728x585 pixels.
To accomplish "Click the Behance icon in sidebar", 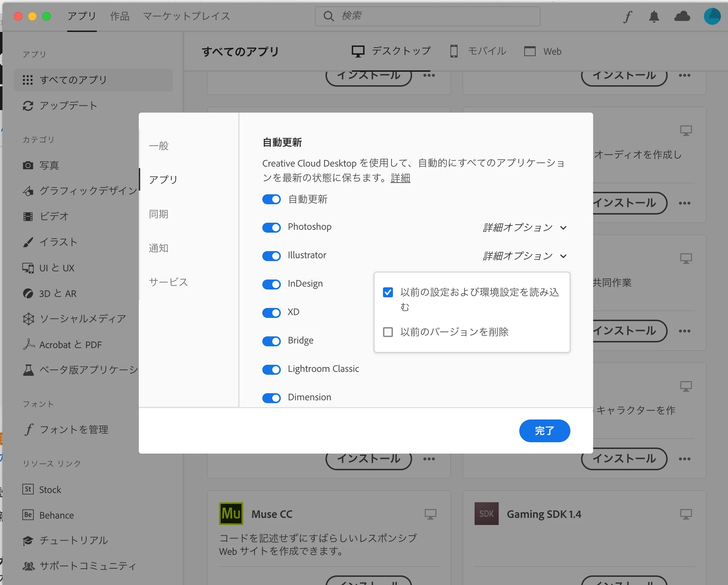I will (28, 515).
